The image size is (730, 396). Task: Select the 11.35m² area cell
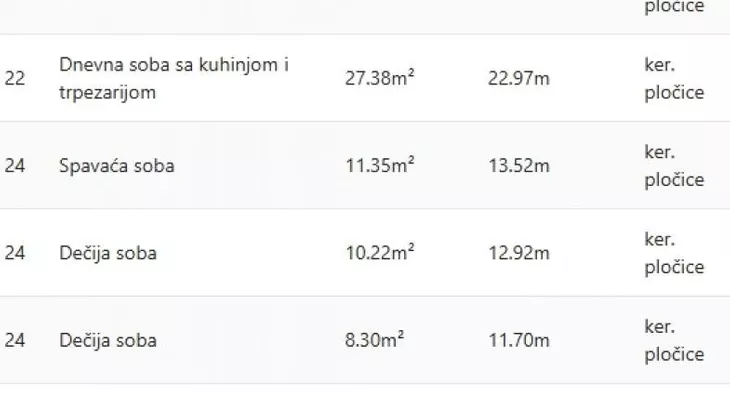pyautogui.click(x=379, y=166)
